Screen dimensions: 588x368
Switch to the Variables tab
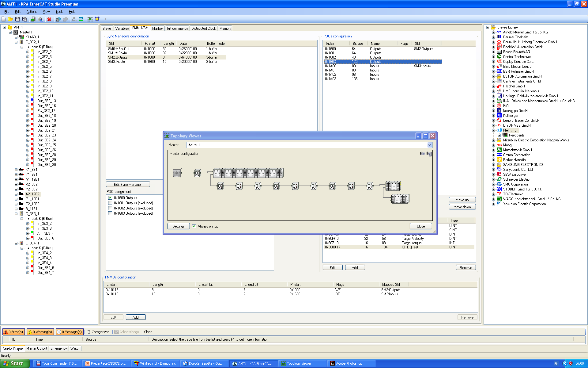coord(122,29)
